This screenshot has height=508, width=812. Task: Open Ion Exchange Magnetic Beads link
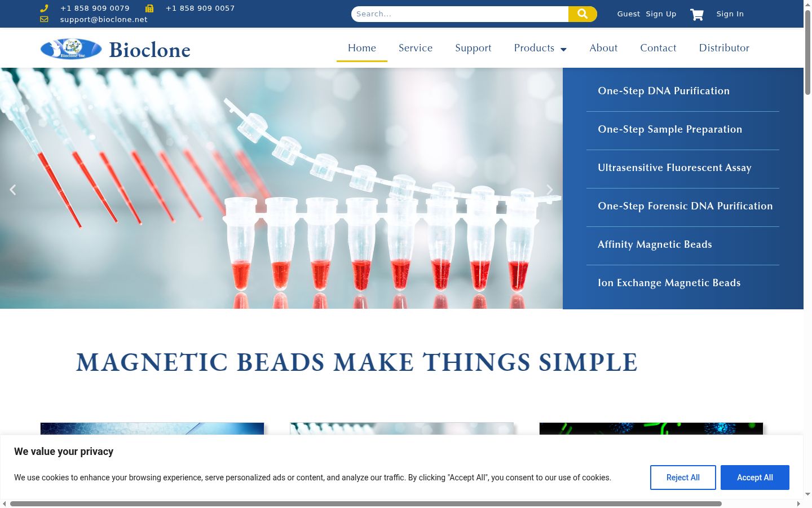(669, 283)
